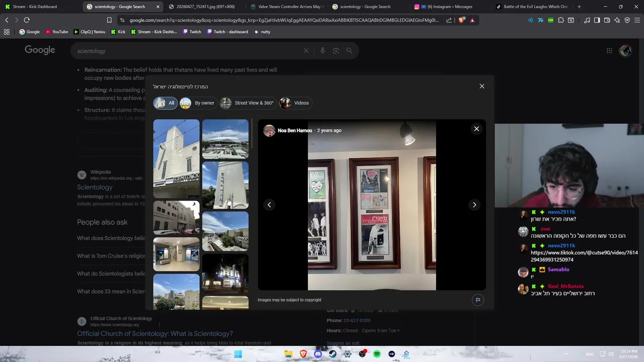
Task: Start voice search with microphone icon
Action: click(323, 51)
